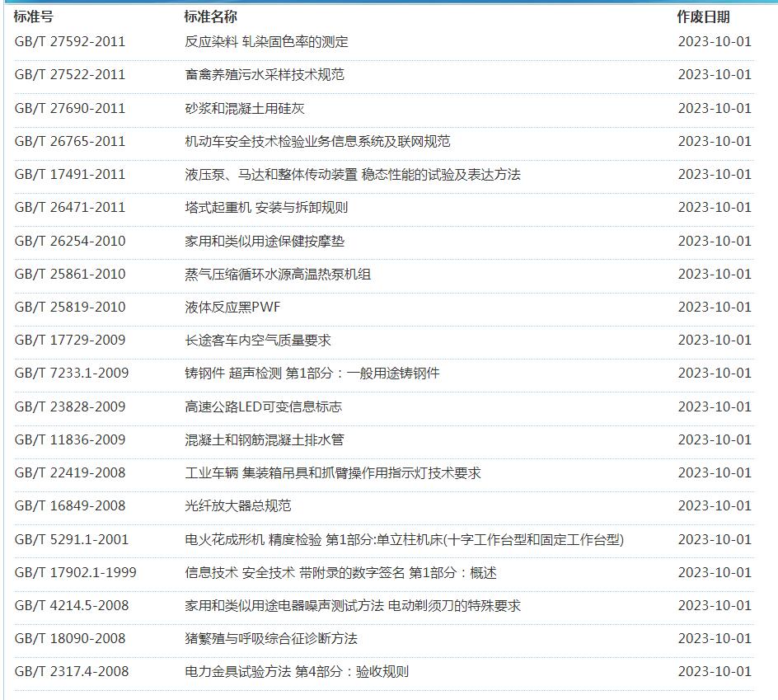Open 高速公路LED可变信息标志 standard

(x=263, y=406)
